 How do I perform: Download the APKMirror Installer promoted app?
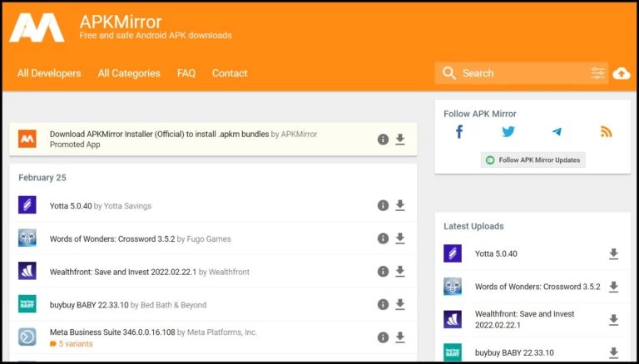point(400,140)
